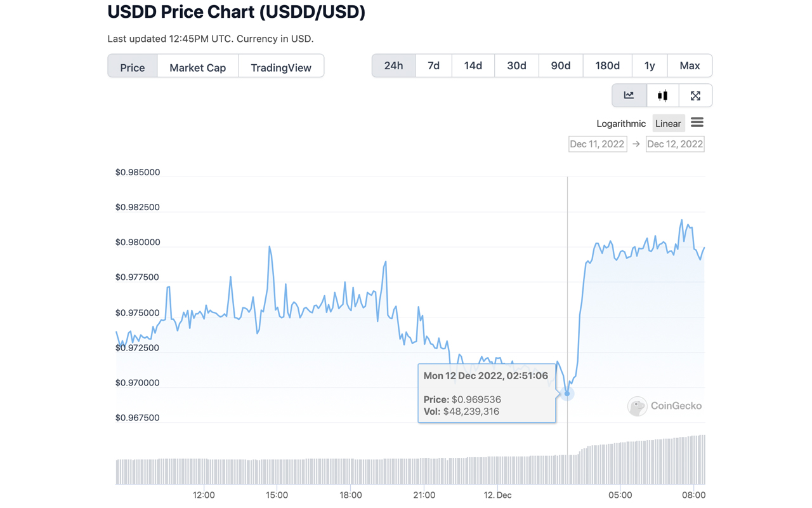Expand the 1y range selector
This screenshot has width=812, height=508.
point(649,65)
